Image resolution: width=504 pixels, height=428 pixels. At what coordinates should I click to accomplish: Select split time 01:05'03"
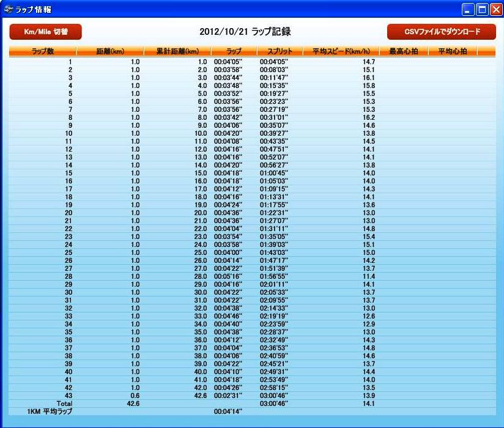pos(274,181)
